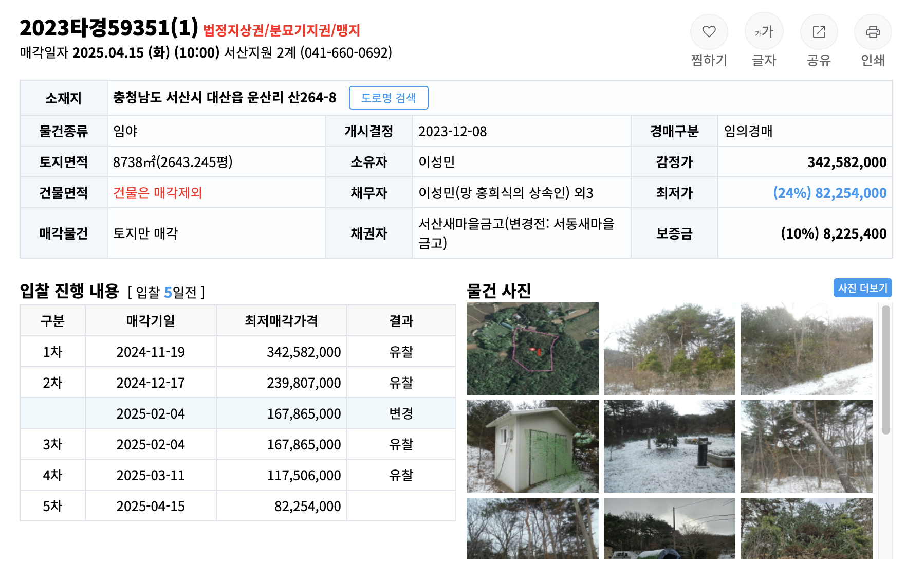Click the 경매구분 value 임의경매

pos(748,132)
